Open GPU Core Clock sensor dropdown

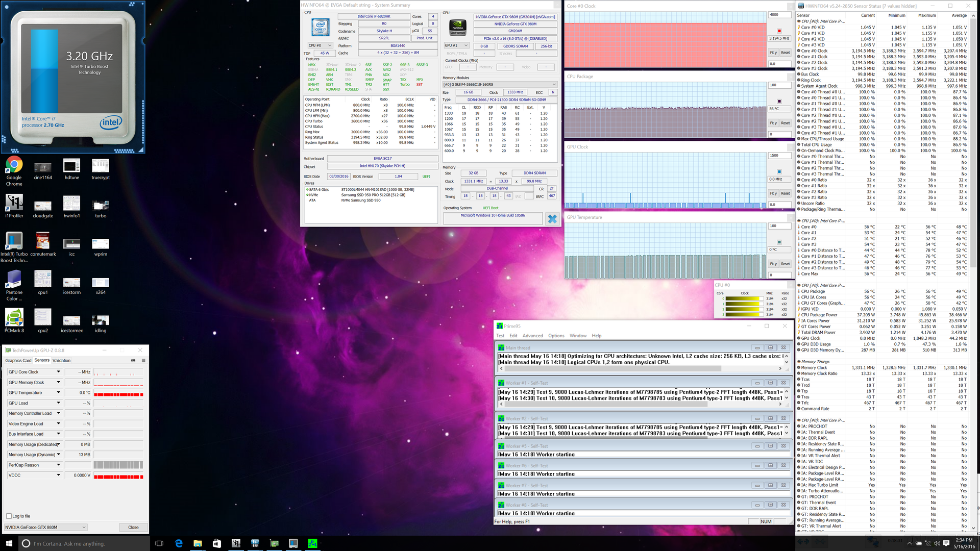(58, 372)
